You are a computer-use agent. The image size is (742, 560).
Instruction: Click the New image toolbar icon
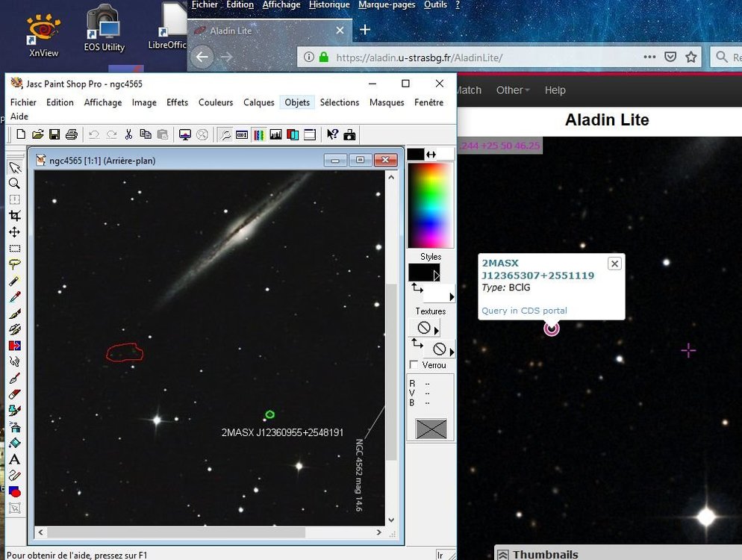pyautogui.click(x=21, y=134)
